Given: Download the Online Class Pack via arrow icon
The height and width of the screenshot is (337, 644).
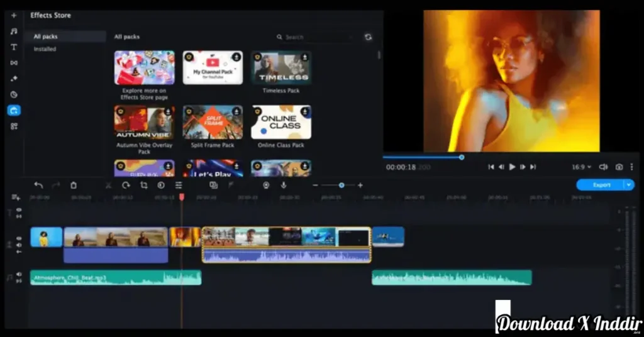Looking at the screenshot, I should click(305, 111).
